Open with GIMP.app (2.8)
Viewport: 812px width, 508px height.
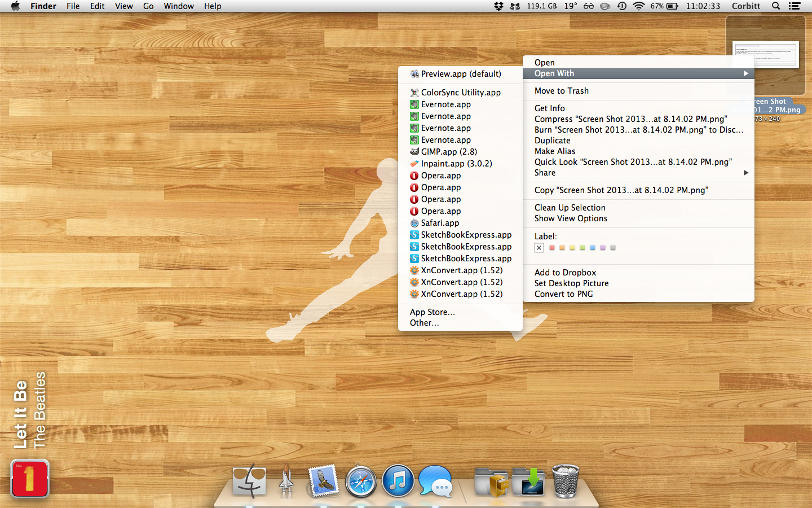[x=460, y=152]
